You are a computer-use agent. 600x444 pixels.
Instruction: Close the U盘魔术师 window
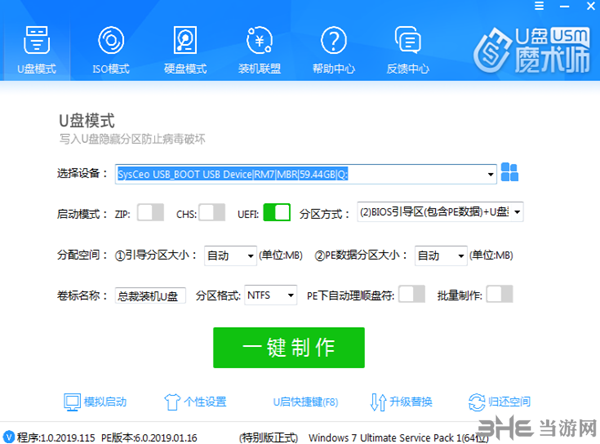[x=591, y=6]
